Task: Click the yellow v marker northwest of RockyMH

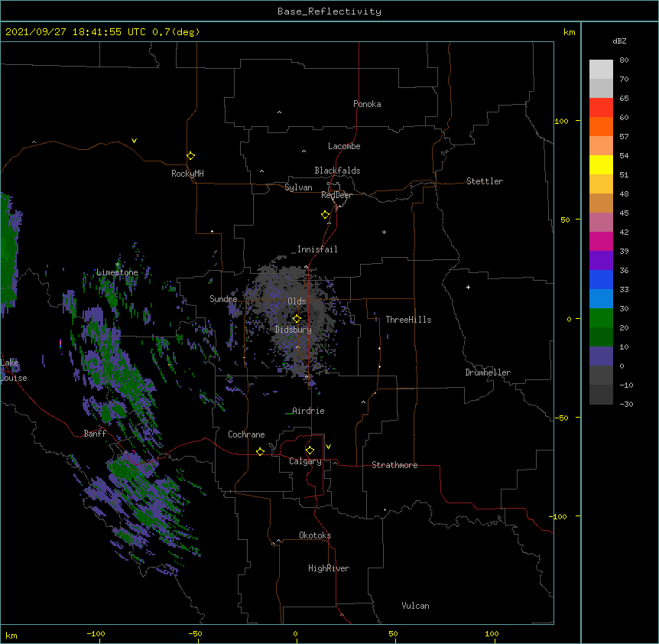Action: [134, 141]
